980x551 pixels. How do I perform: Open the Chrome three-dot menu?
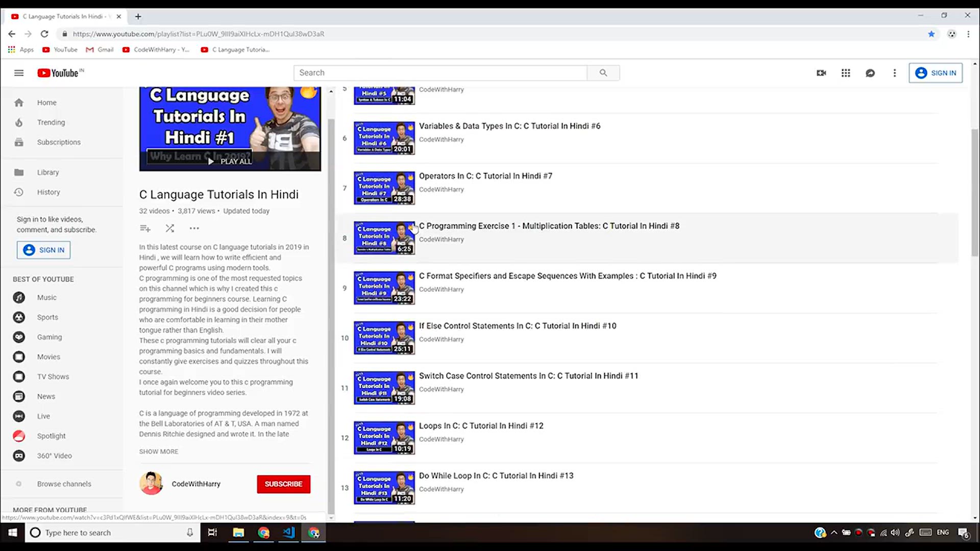click(968, 34)
